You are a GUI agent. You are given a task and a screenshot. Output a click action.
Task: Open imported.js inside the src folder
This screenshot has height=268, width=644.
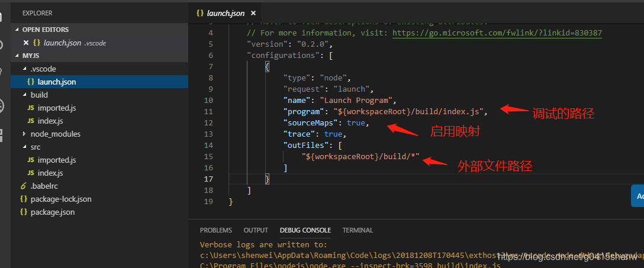57,160
